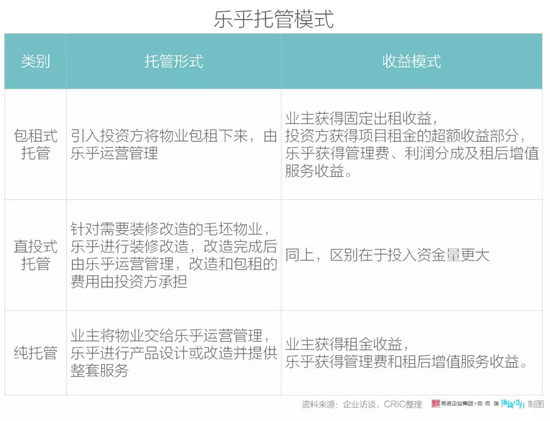Select the 类别 column header

pos(35,61)
